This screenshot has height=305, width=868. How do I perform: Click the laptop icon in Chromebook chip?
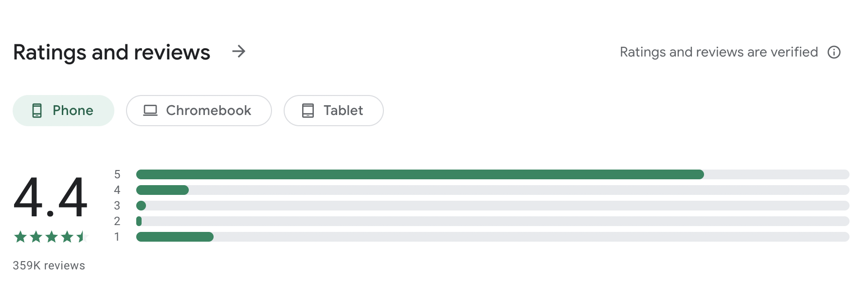point(150,111)
